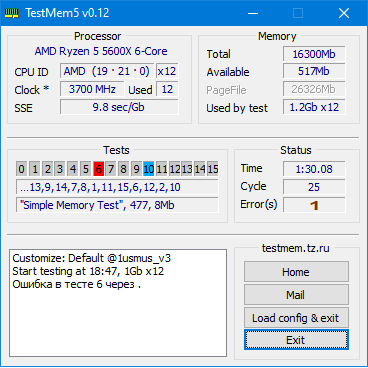Click the 3700 MHz clock field

92,89
